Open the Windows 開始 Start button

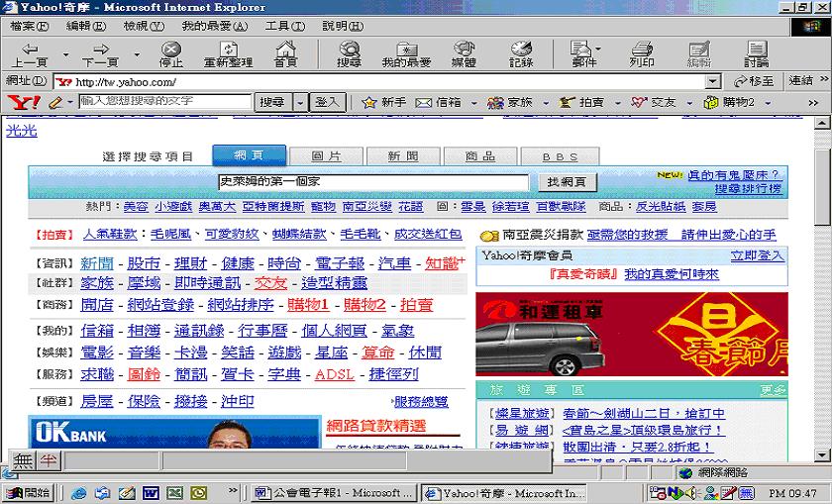click(28, 493)
